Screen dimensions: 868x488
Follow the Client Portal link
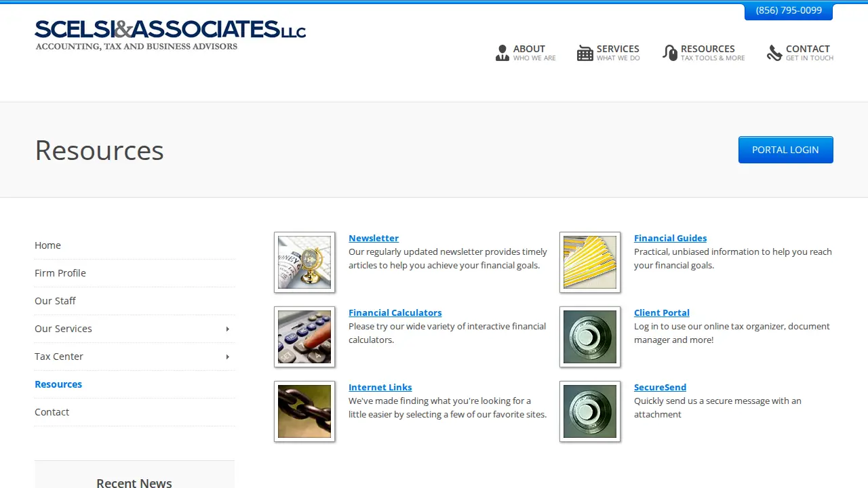click(x=662, y=312)
